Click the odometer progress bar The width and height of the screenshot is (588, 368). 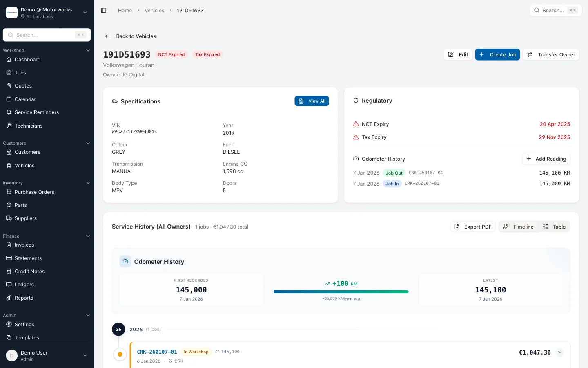(x=341, y=292)
